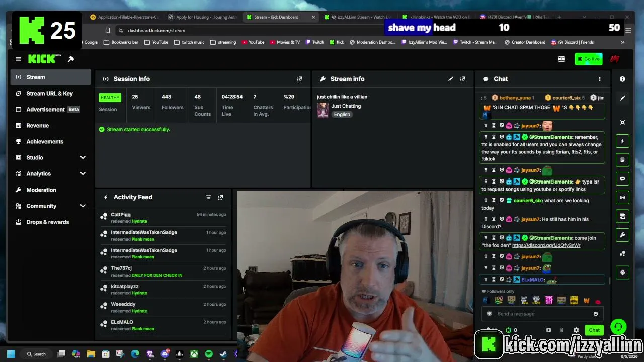Click jaysun7's username in He still has him message
The image size is (644, 362).
click(x=531, y=219)
